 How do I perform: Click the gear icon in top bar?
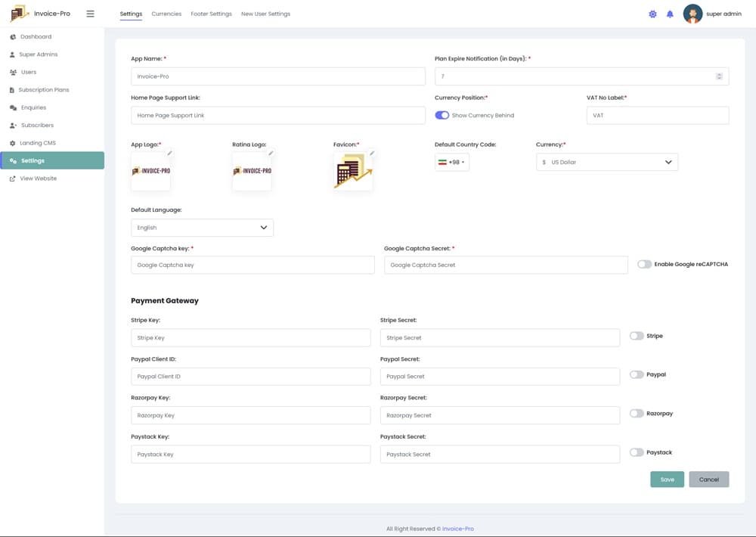click(652, 14)
